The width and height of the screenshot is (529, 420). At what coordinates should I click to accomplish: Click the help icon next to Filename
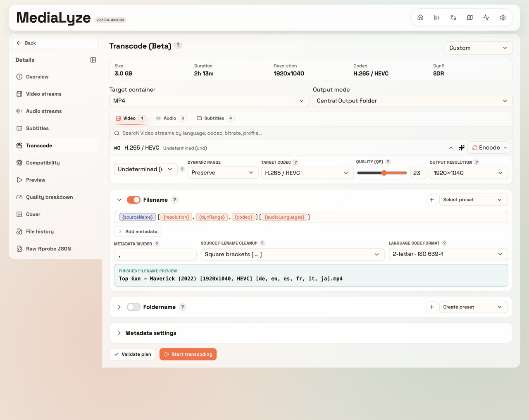(x=175, y=200)
